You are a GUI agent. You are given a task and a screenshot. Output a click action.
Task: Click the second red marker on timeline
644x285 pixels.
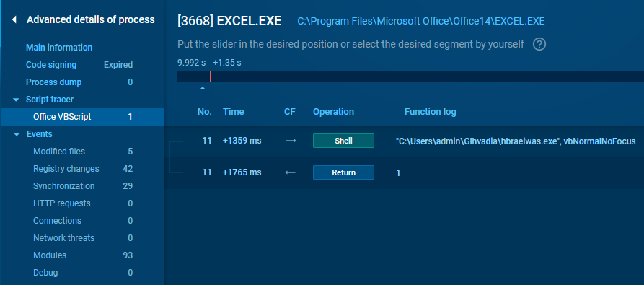(x=210, y=76)
